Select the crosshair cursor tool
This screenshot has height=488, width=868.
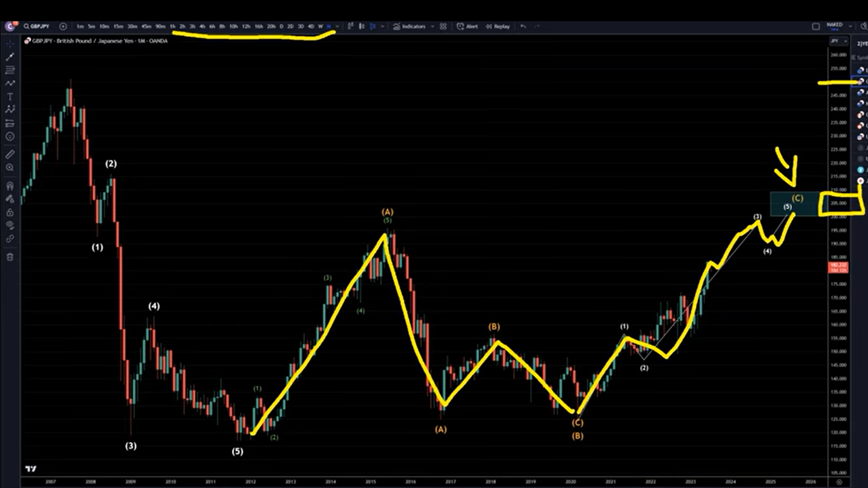pyautogui.click(x=10, y=44)
